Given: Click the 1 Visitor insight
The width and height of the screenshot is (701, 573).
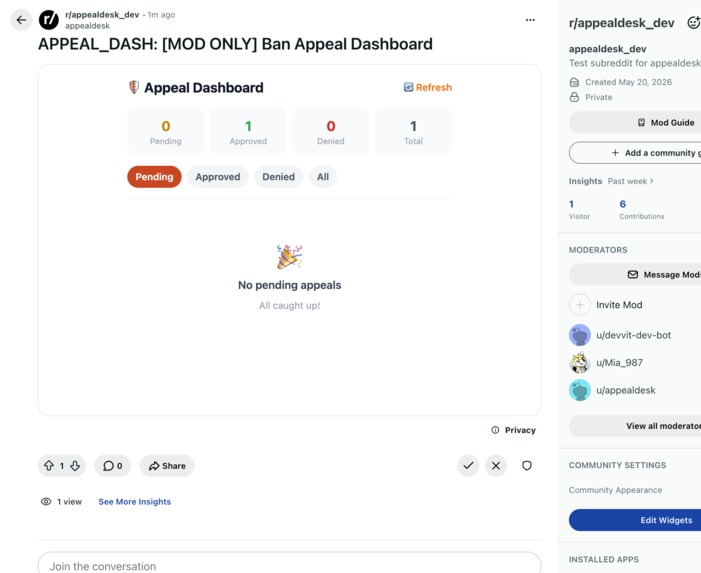Looking at the screenshot, I should click(x=579, y=210).
